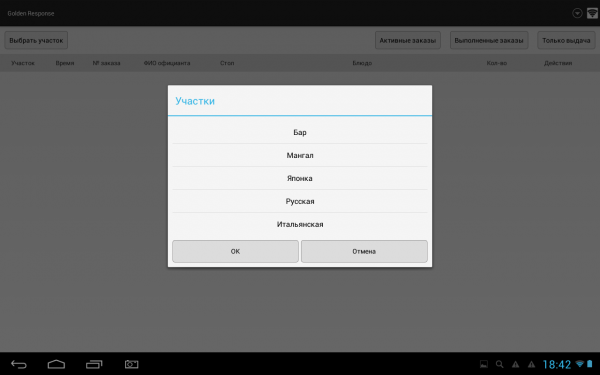
Task: Open the recent apps icon
Action: (x=94, y=364)
